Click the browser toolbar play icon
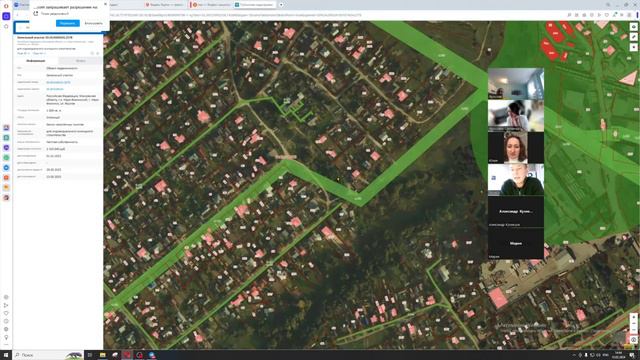The height and width of the screenshot is (360, 640). click(599, 15)
